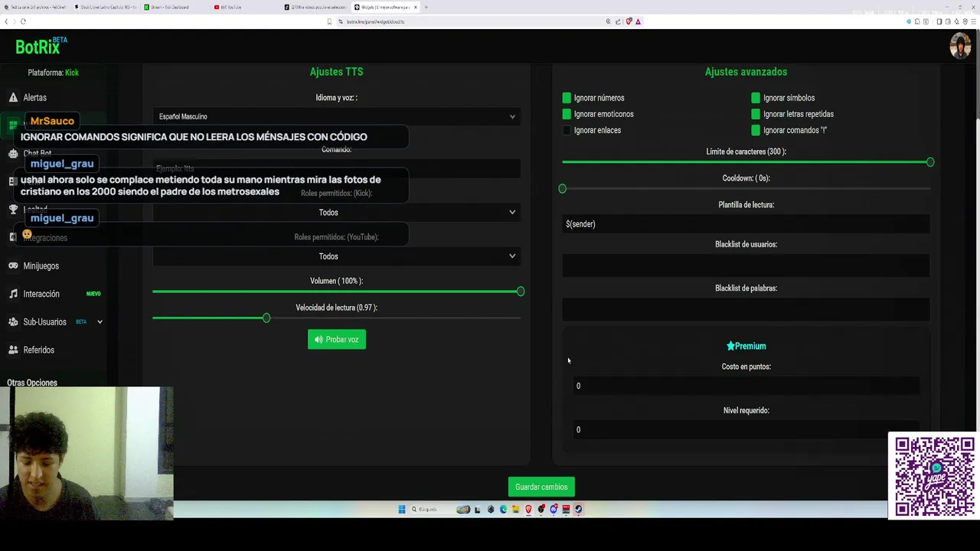Image resolution: width=980 pixels, height=551 pixels.
Task: Click the Sub-Usuarios people icon
Action: pyautogui.click(x=13, y=322)
